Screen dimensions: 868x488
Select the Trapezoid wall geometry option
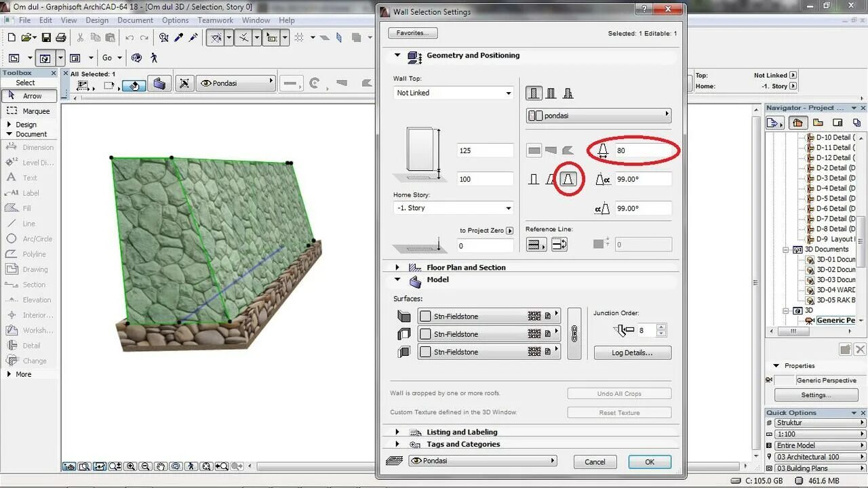[551, 150]
